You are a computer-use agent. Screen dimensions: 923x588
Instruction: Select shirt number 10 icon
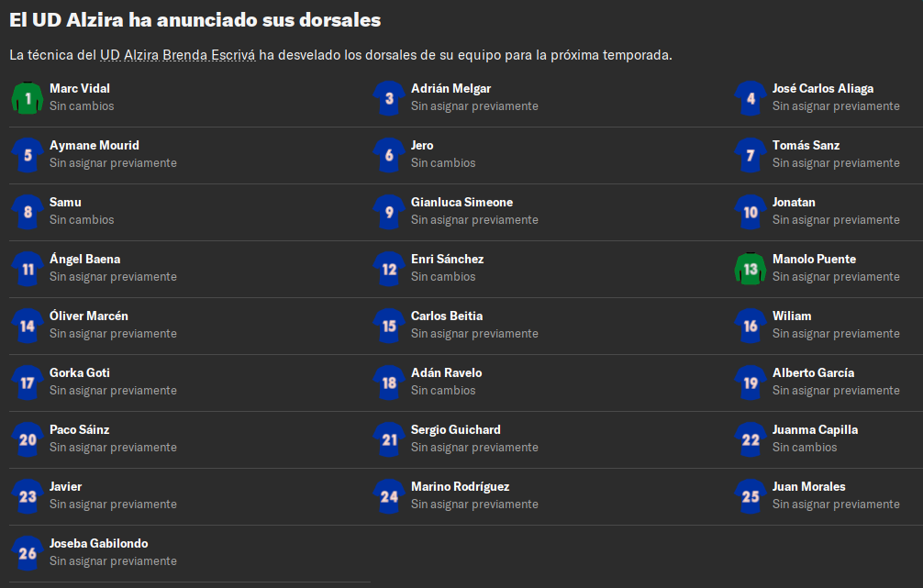coord(751,211)
